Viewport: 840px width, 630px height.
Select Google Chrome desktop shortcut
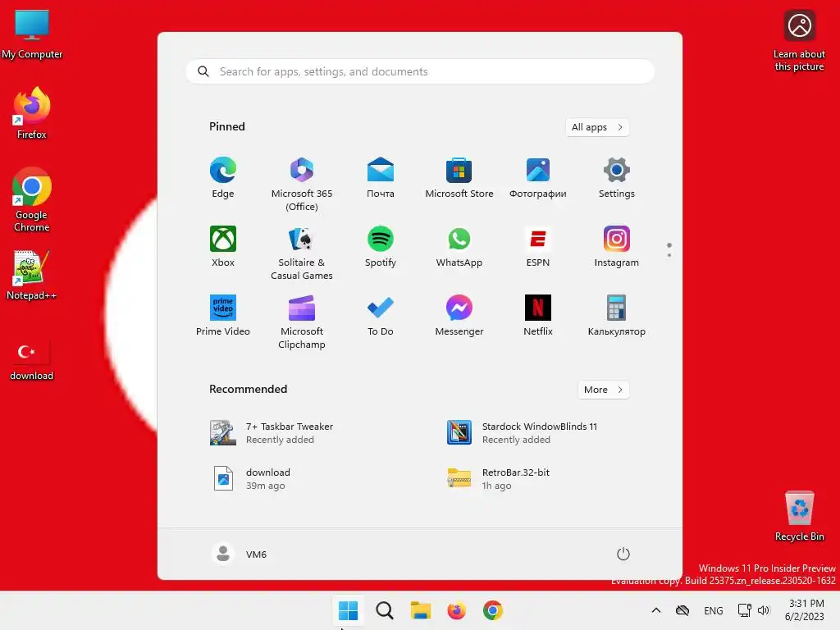(x=32, y=199)
